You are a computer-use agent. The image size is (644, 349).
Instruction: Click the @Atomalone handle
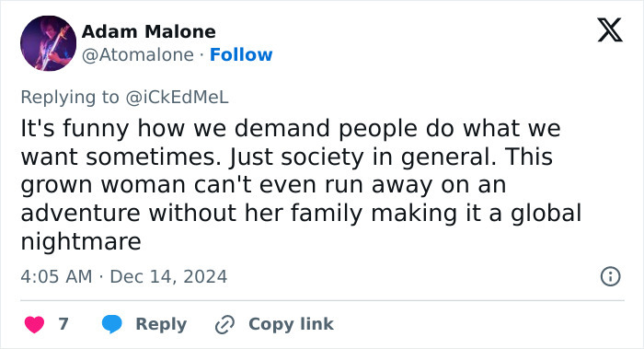tap(138, 54)
